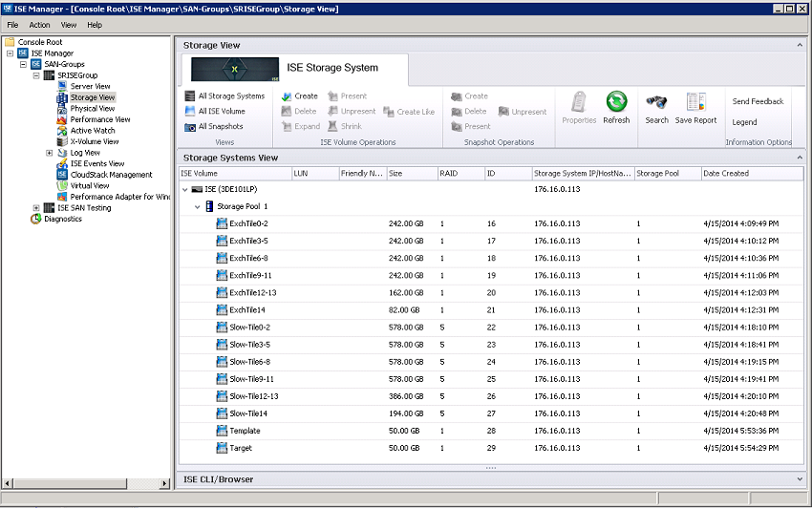Click the Server View tree icon
This screenshot has width=812, height=508.
pos(62,86)
